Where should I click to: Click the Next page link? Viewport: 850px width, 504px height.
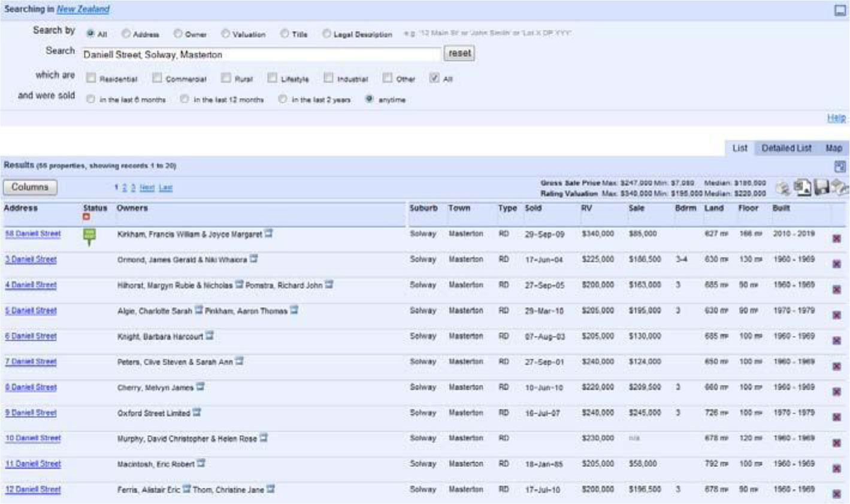(147, 188)
